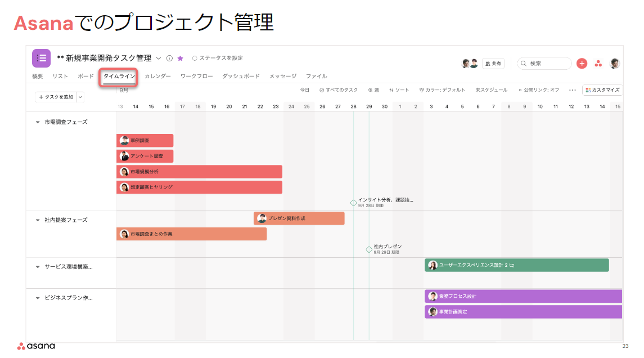This screenshot has width=644, height=358.
Task: Open the ダッシュボード tab
Action: point(241,76)
